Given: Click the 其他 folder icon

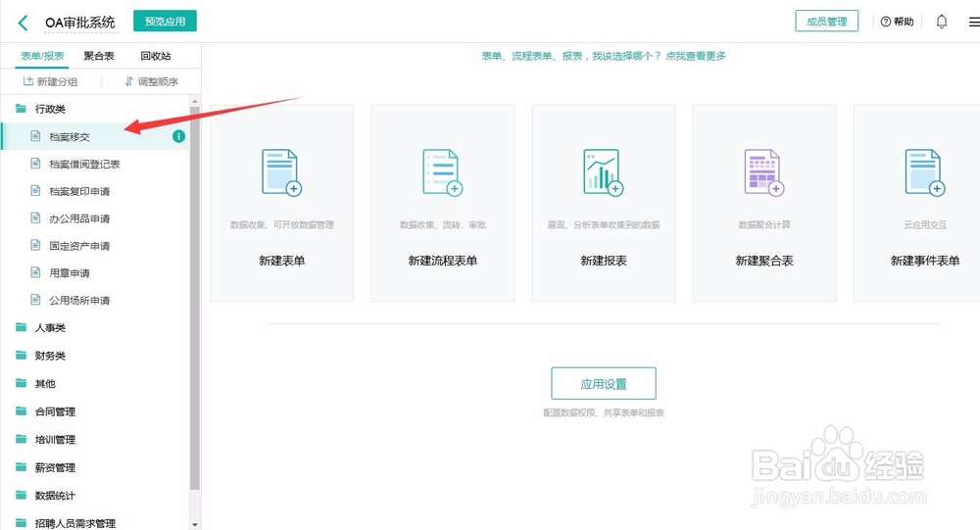Looking at the screenshot, I should 22,384.
